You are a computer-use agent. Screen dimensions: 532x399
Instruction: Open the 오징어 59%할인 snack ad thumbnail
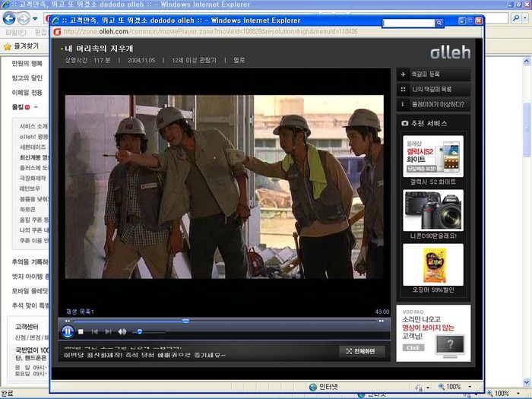[x=433, y=264]
